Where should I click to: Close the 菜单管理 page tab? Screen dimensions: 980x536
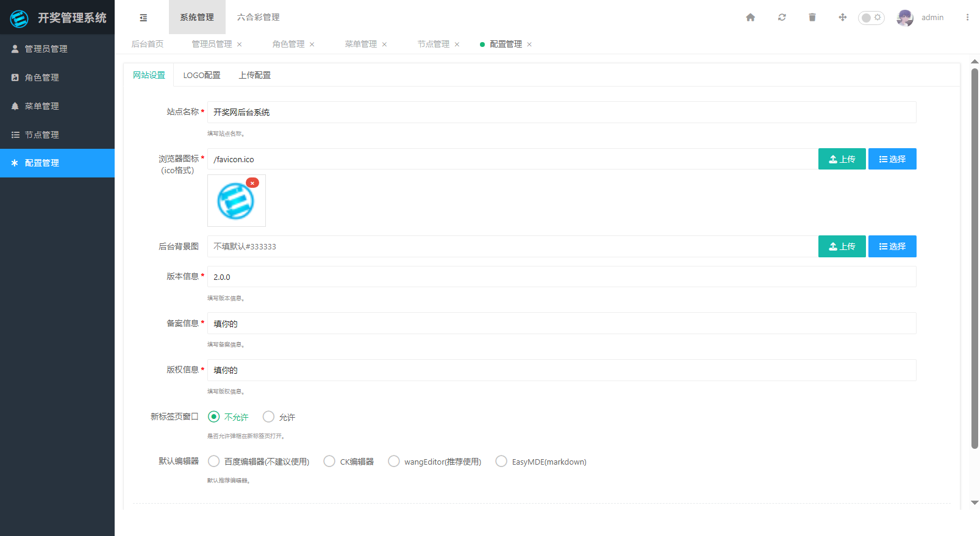tap(384, 45)
